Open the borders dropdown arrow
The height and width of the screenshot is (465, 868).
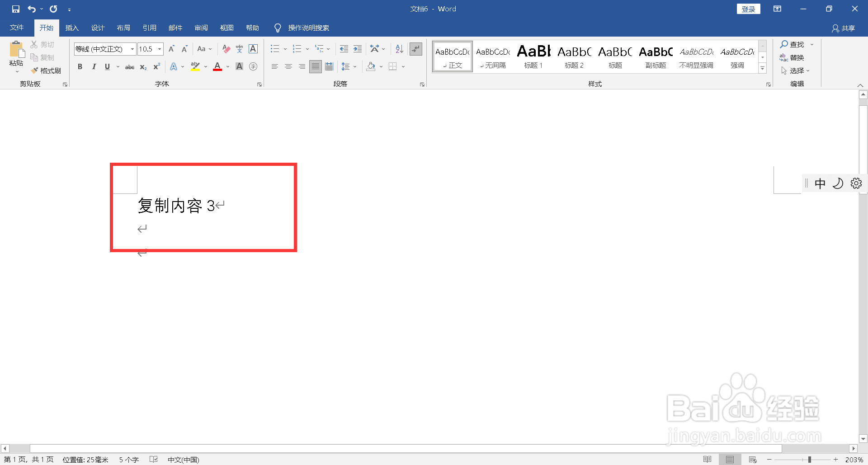[403, 66]
